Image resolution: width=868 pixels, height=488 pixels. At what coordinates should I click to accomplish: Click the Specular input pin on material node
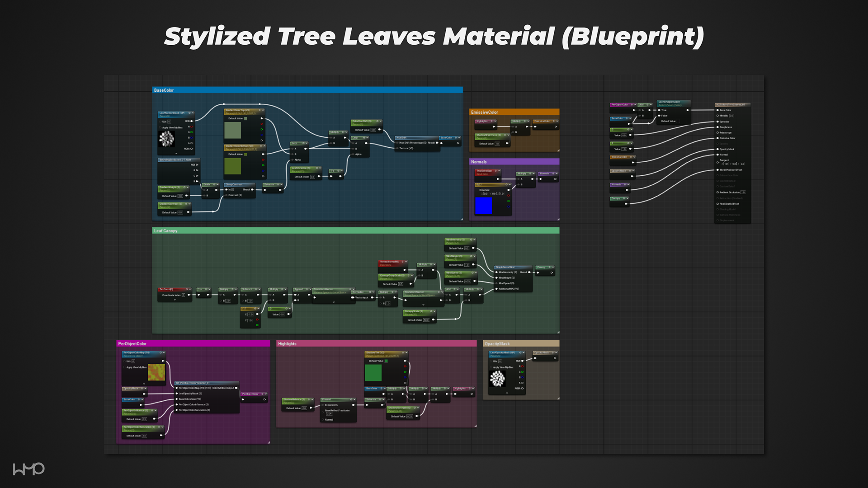(x=717, y=122)
